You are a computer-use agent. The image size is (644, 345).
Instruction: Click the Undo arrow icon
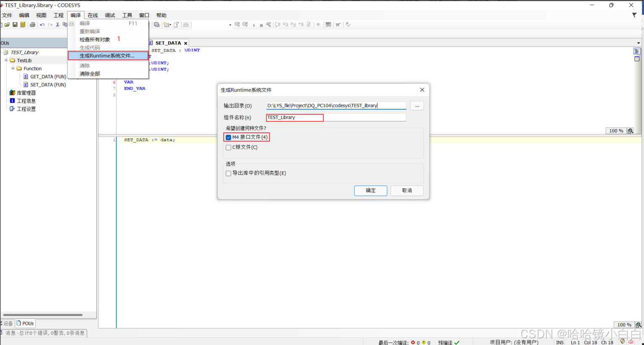(x=42, y=24)
